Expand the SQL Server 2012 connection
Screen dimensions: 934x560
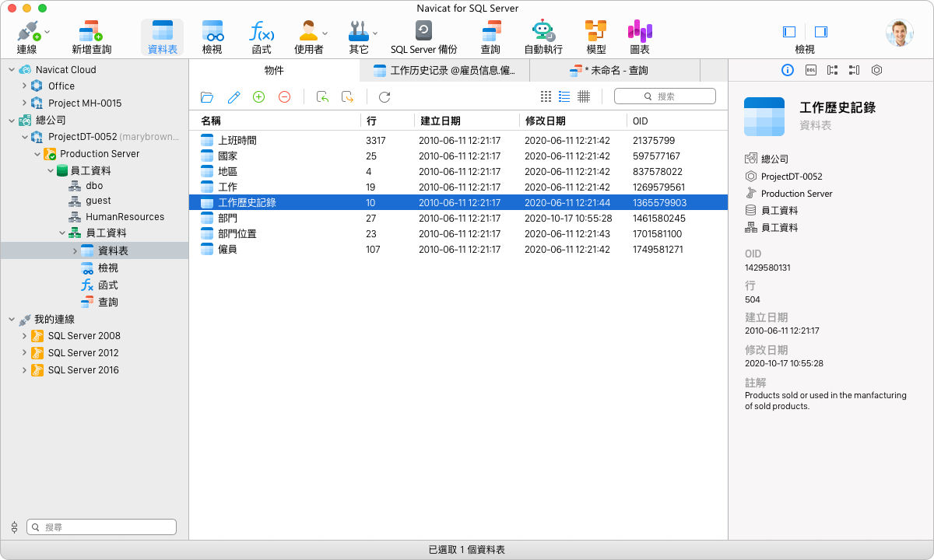[24, 353]
